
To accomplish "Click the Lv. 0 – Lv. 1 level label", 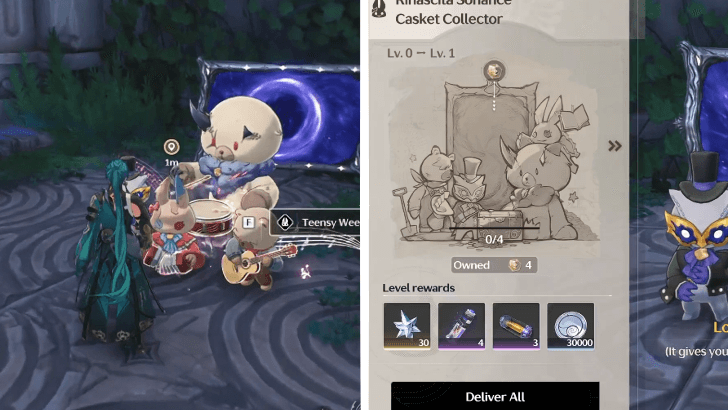I will 421,53.
